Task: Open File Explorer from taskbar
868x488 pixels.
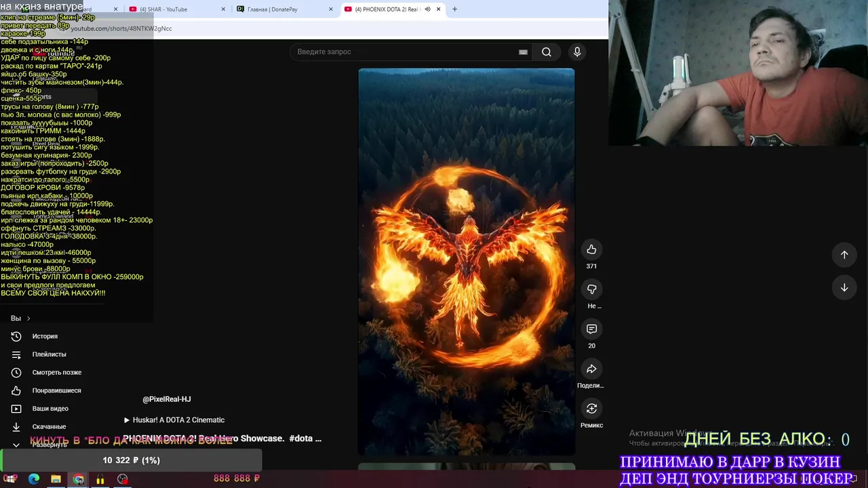Action: point(56,479)
